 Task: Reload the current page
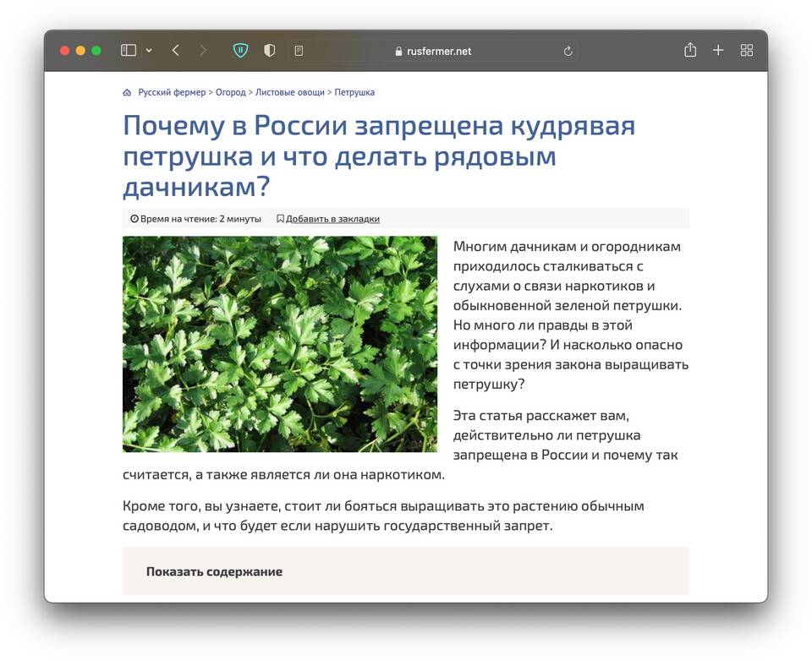pyautogui.click(x=568, y=51)
